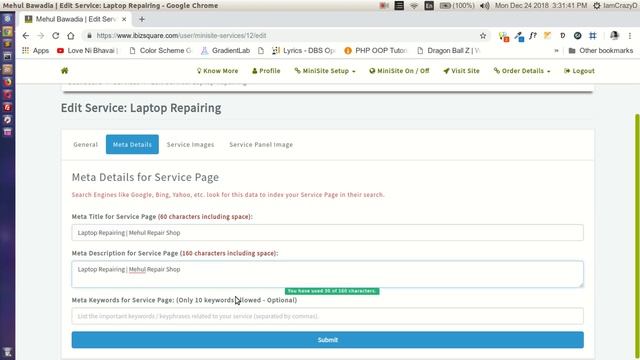Screen dimensions: 640x360
Task: Open Chrome's three-dot menu
Action: tap(630, 36)
